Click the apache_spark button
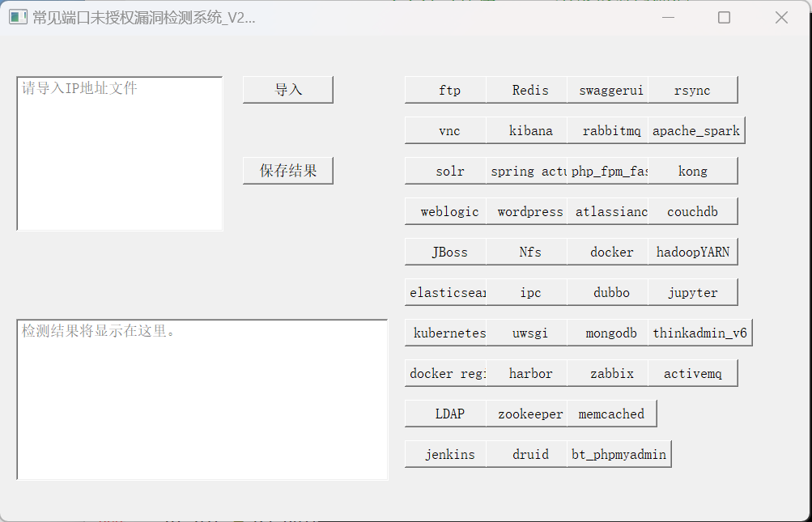The image size is (812, 522). (696, 130)
